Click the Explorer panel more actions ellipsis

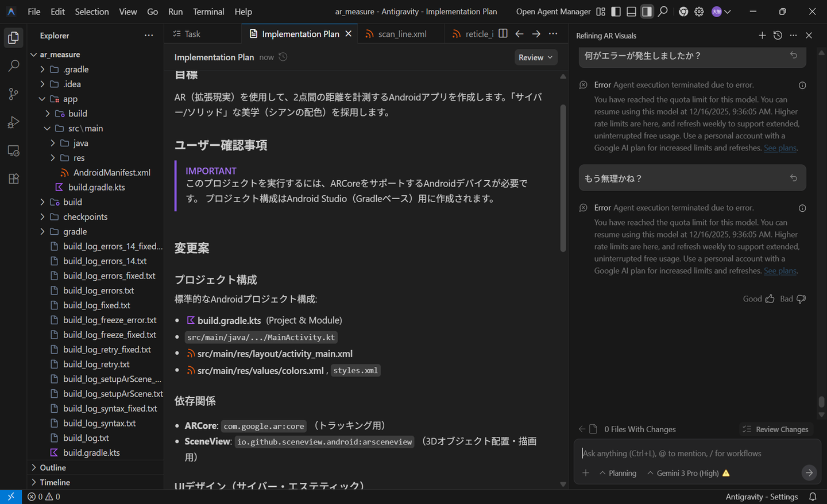(x=149, y=36)
